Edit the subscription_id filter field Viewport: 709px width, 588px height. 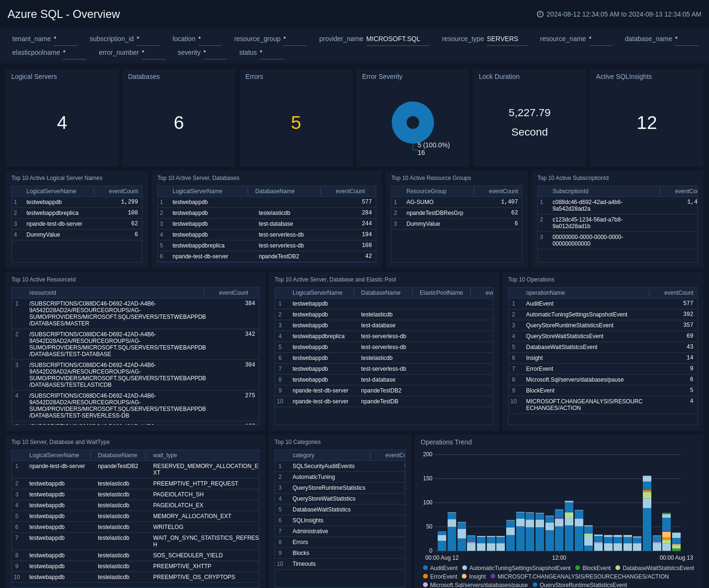(148, 39)
